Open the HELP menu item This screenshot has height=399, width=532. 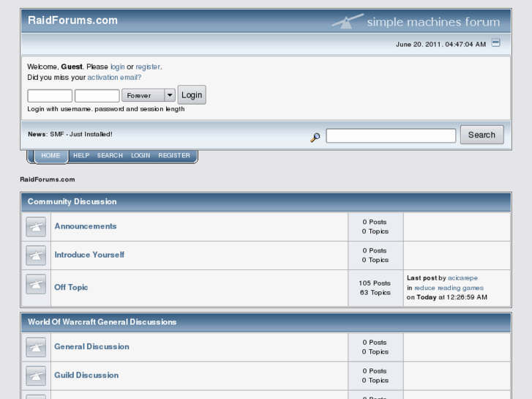click(x=81, y=155)
